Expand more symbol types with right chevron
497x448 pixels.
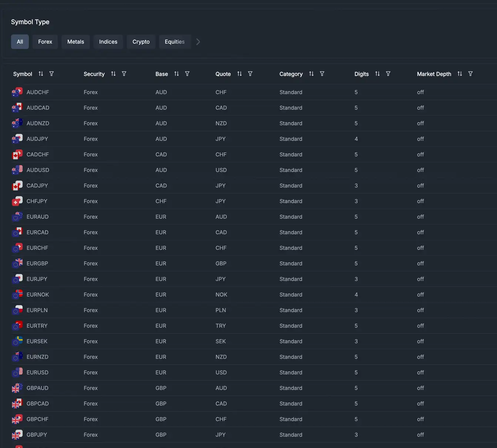tap(198, 42)
